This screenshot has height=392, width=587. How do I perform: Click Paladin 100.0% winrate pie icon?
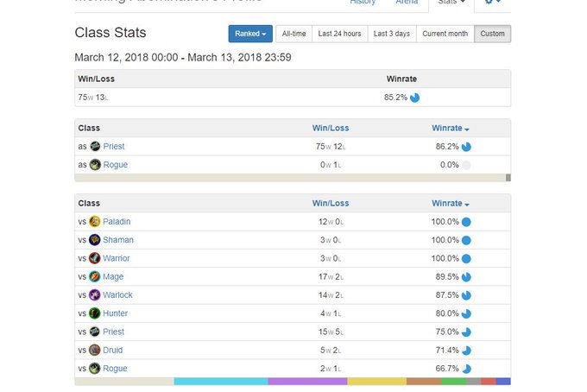(466, 222)
